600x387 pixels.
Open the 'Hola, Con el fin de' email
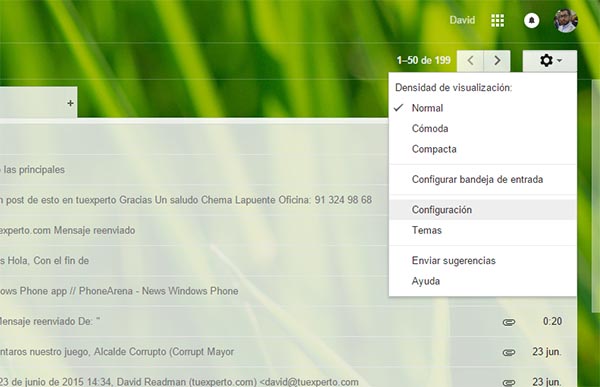(194, 261)
